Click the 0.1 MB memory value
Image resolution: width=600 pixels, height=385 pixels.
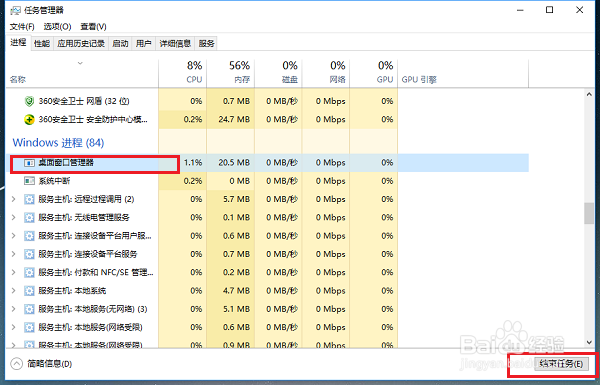point(236,217)
